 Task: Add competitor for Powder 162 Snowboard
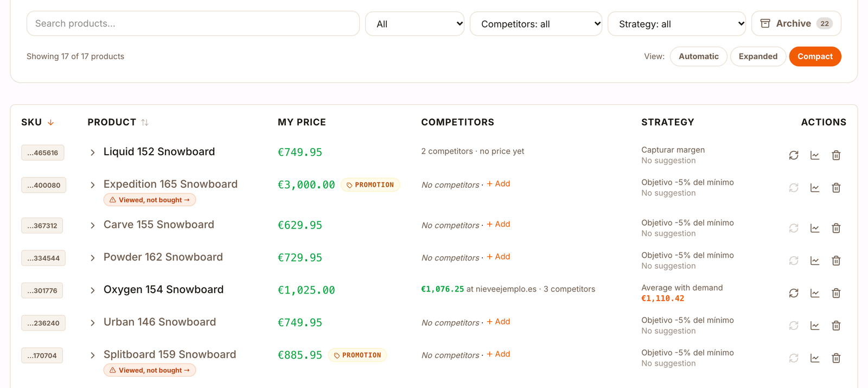499,257
